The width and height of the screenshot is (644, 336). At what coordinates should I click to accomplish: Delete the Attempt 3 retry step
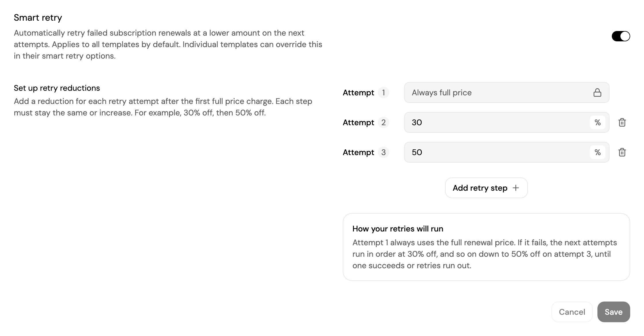point(622,152)
